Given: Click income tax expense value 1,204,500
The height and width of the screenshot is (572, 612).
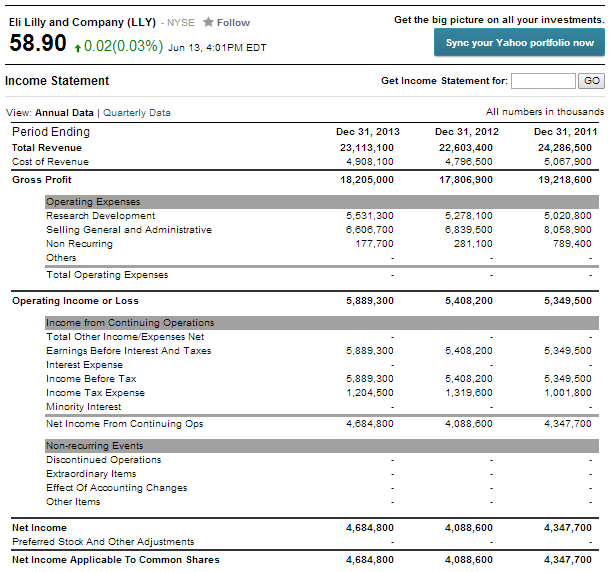Looking at the screenshot, I should click(370, 393).
